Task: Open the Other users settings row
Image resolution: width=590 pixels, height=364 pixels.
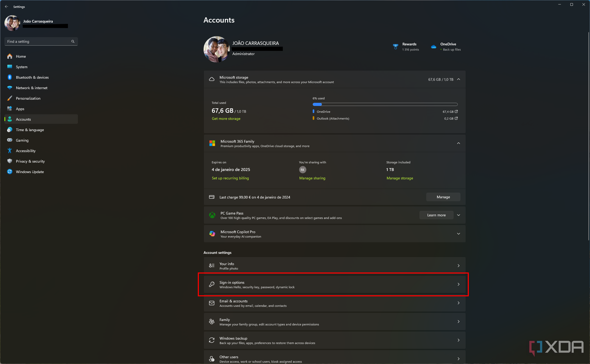Action: coord(334,357)
